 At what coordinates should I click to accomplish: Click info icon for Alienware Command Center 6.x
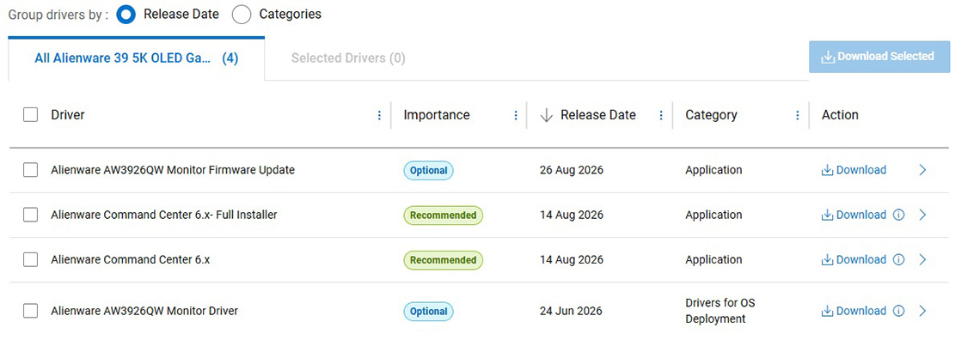pos(898,260)
